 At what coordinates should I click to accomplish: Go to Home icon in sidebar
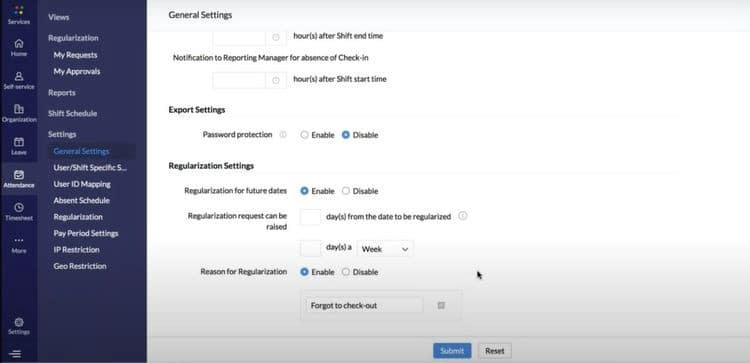[19, 44]
